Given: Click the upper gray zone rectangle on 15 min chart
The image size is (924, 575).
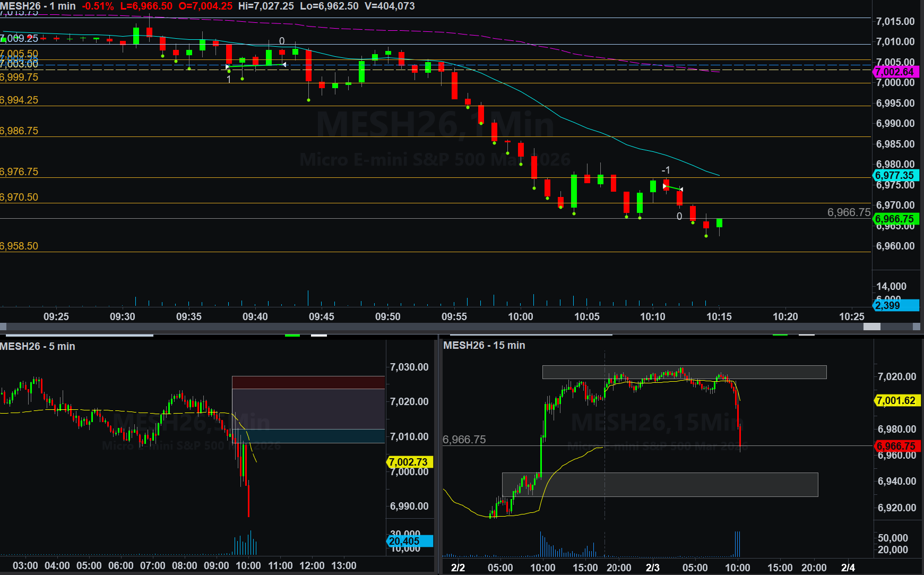Looking at the screenshot, I should pyautogui.click(x=684, y=372).
